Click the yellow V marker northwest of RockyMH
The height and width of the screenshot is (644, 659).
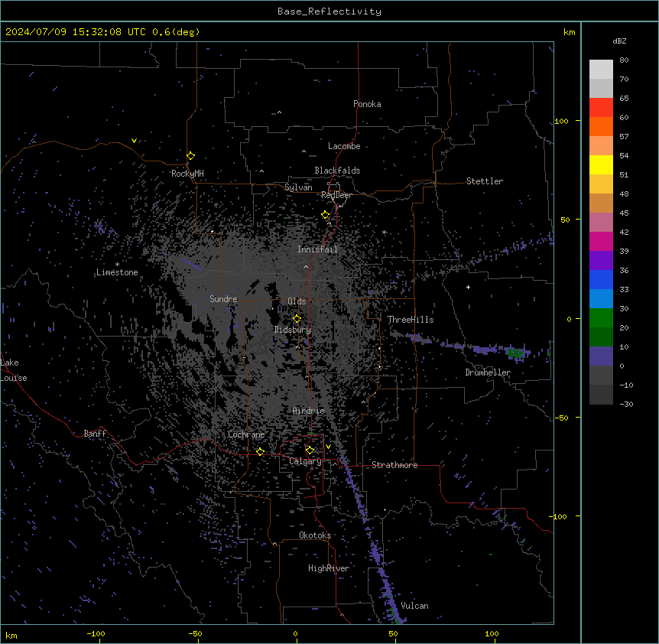[x=134, y=141]
